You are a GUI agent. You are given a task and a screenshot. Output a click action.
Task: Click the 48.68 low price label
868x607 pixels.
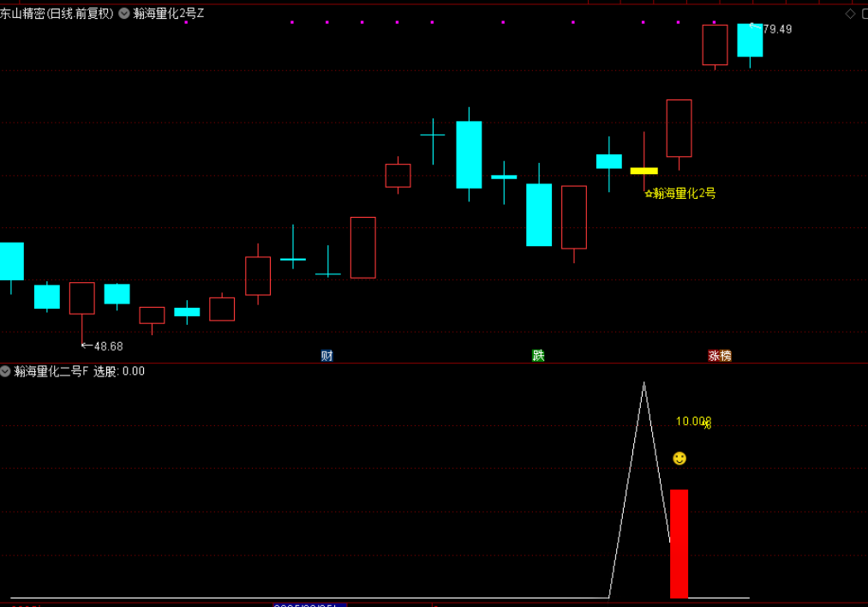103,346
